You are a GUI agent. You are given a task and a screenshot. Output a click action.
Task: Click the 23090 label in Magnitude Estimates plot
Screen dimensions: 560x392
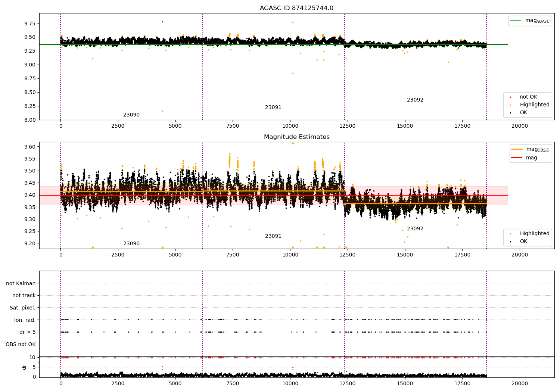tap(131, 244)
